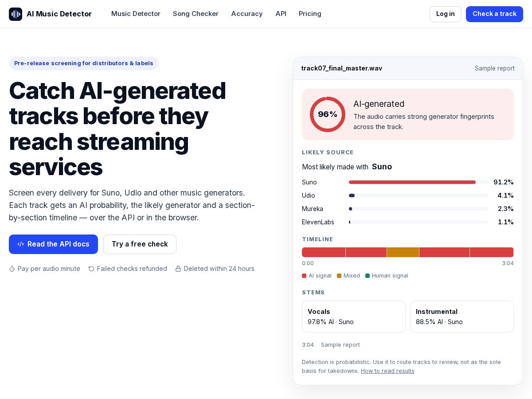
Task: Click the 91.2% value for Suno
Action: [504, 182]
